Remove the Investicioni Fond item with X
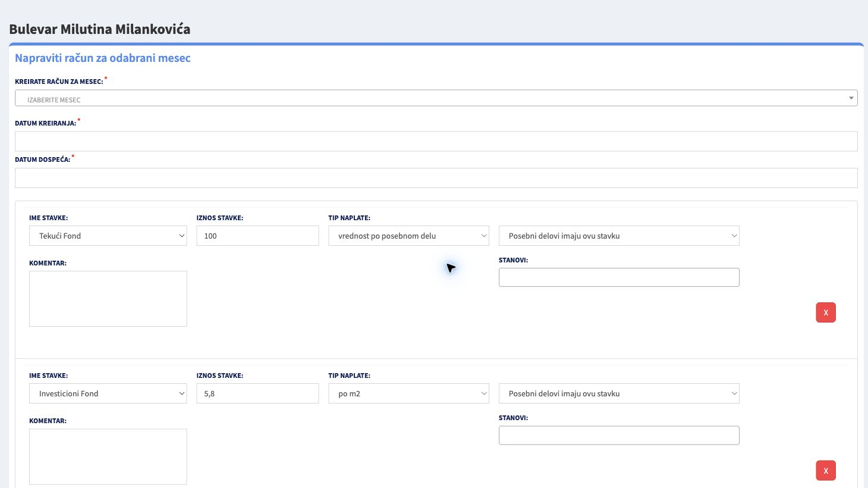 (826, 471)
